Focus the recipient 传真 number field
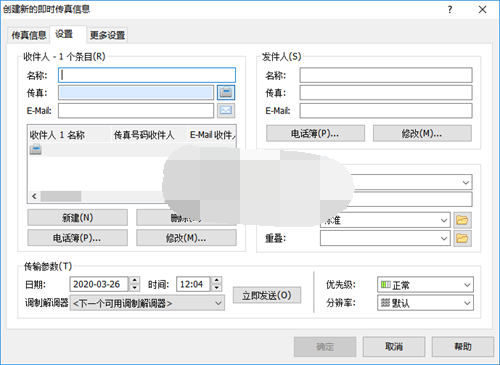 point(136,93)
